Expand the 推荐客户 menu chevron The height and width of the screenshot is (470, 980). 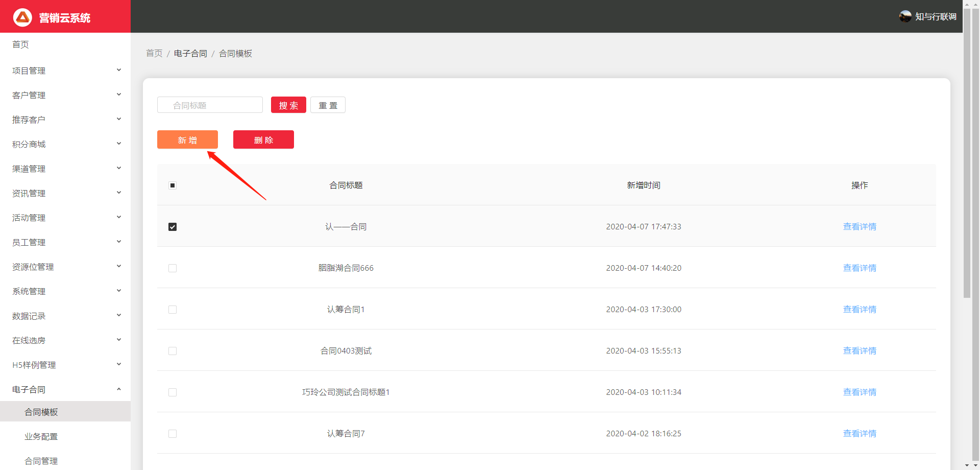[119, 119]
